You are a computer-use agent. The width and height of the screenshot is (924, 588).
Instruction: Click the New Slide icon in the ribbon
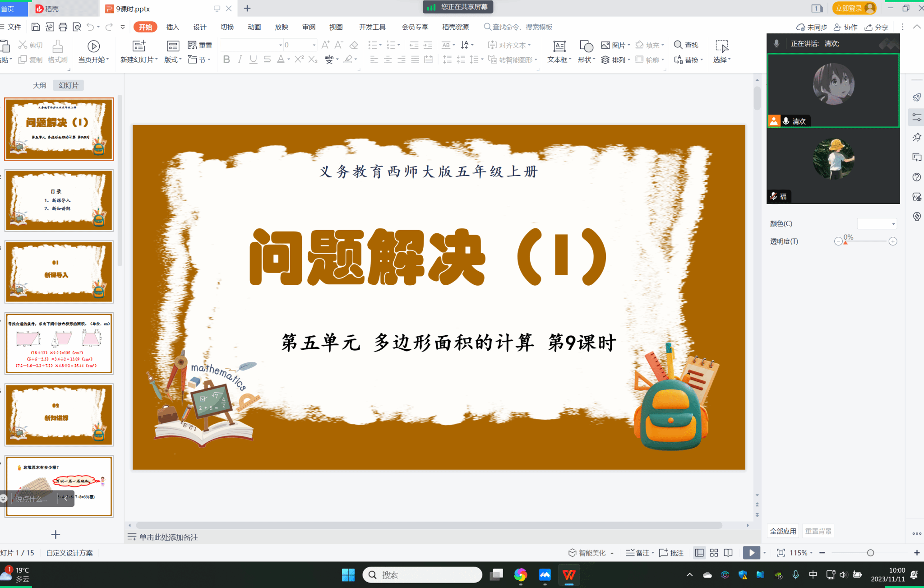point(139,46)
